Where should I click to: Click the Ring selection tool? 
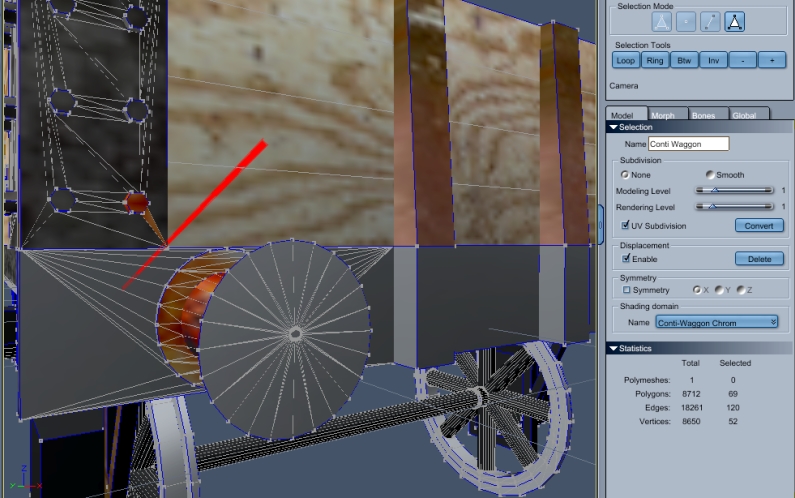click(x=655, y=60)
